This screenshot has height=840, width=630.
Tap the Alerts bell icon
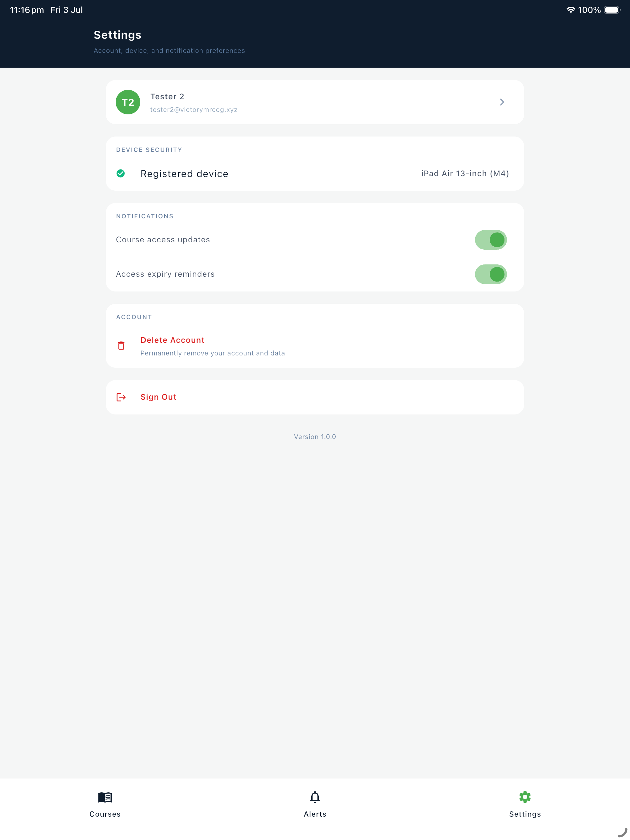click(315, 797)
